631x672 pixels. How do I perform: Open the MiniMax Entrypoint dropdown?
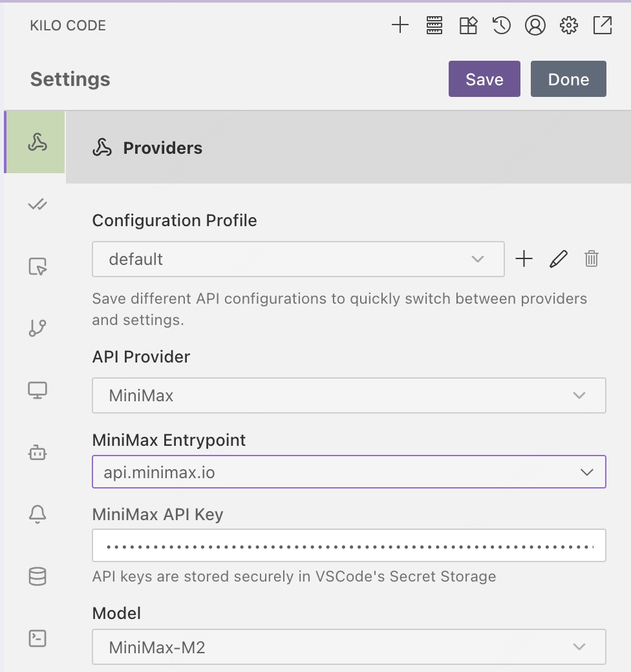348,472
